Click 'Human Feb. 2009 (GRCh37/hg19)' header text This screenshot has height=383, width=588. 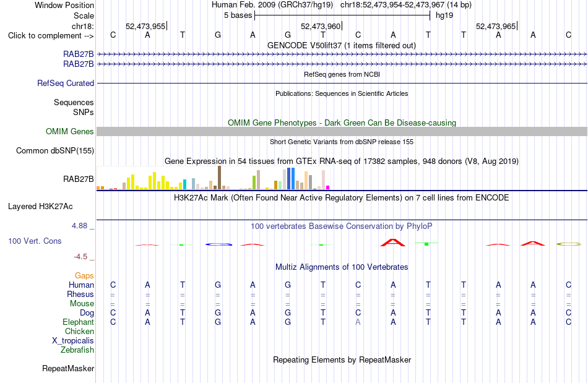[272, 5]
